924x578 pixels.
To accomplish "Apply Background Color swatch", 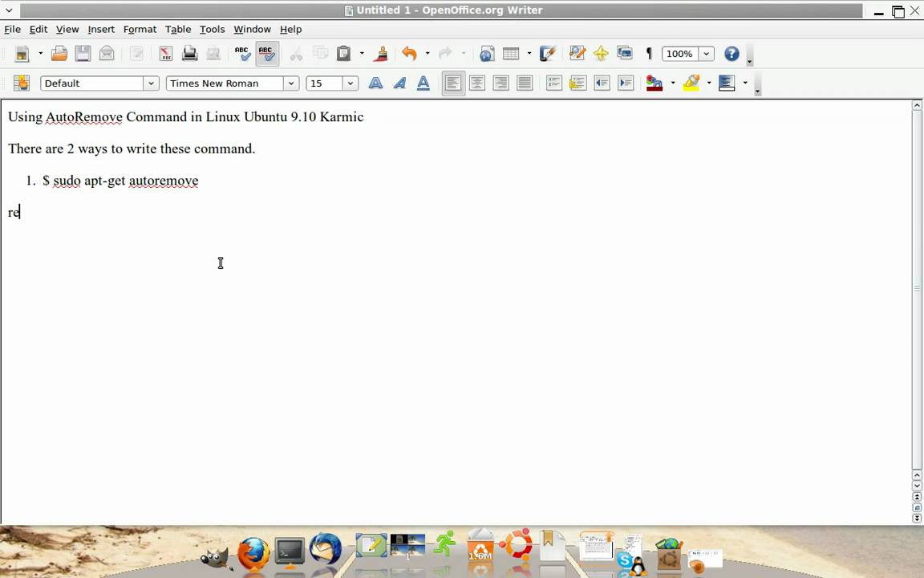I will click(x=727, y=83).
